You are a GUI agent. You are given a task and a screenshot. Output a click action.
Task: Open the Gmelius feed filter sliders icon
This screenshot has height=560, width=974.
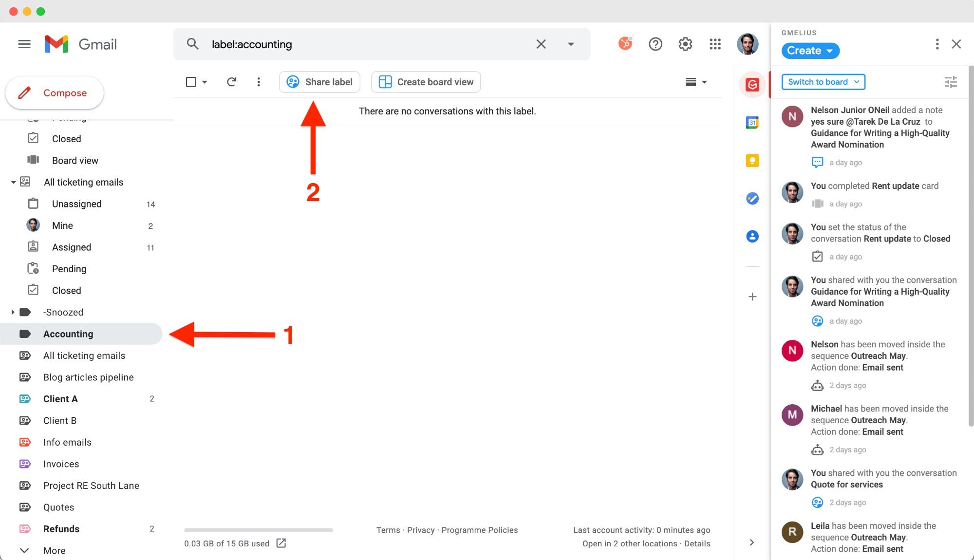point(950,82)
